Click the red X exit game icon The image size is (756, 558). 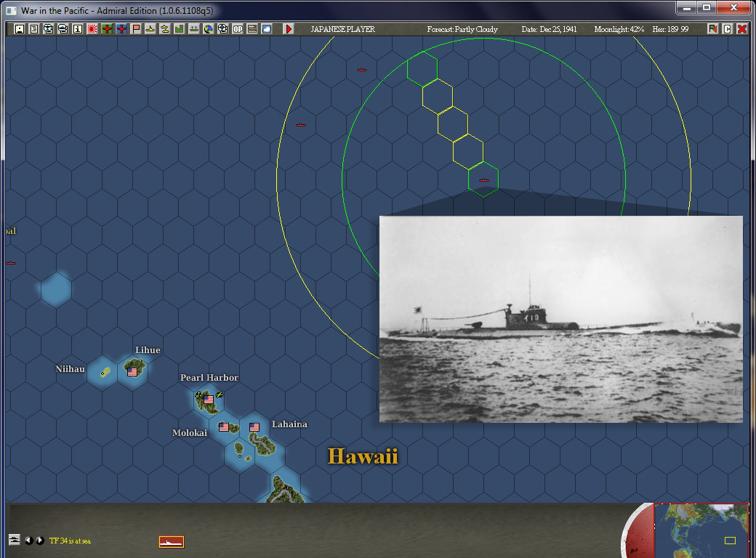[x=742, y=29]
